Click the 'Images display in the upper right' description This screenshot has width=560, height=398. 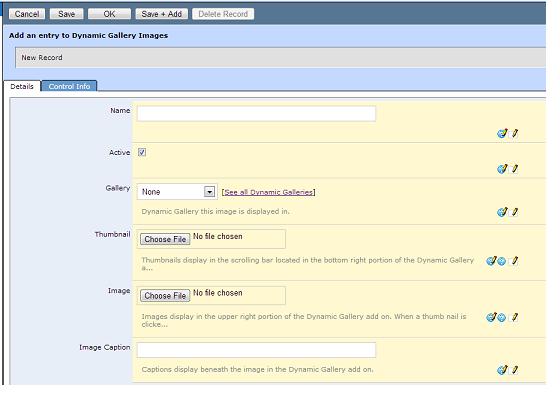(304, 320)
